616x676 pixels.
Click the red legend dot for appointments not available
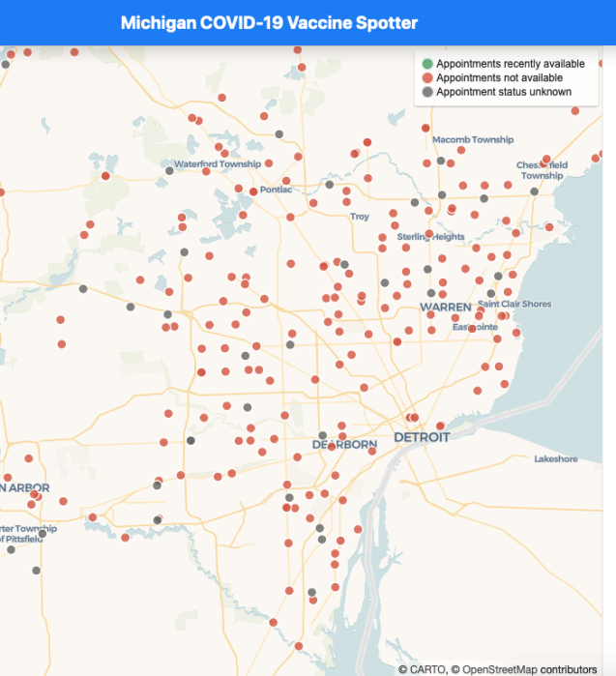pos(427,78)
